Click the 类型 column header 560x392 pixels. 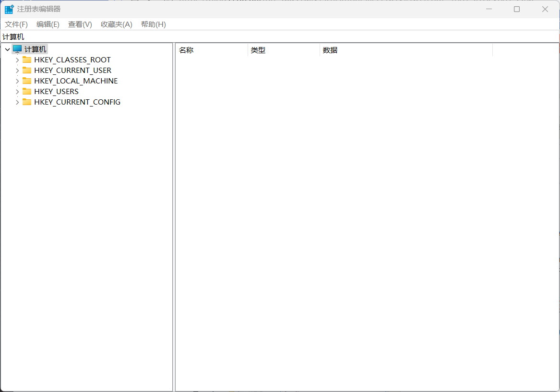pos(284,50)
